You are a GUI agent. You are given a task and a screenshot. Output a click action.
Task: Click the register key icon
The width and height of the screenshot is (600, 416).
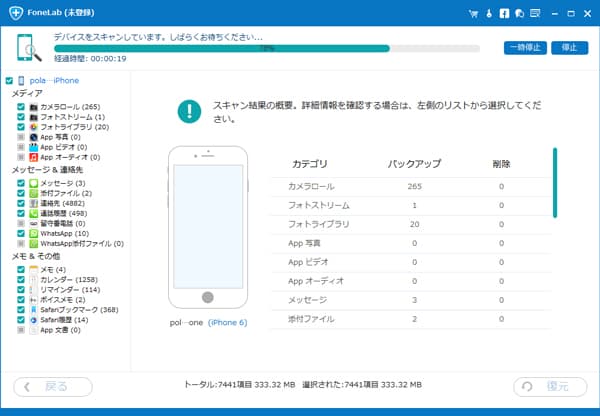pos(489,13)
